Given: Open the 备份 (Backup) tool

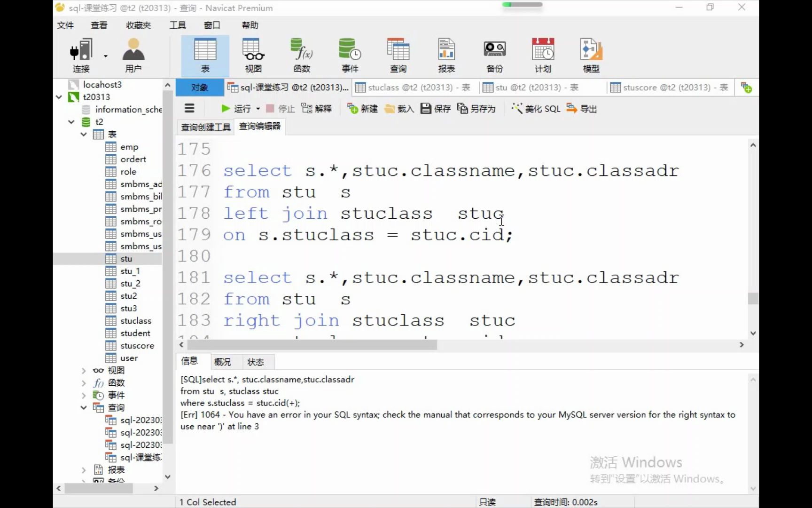Looking at the screenshot, I should coord(494,55).
